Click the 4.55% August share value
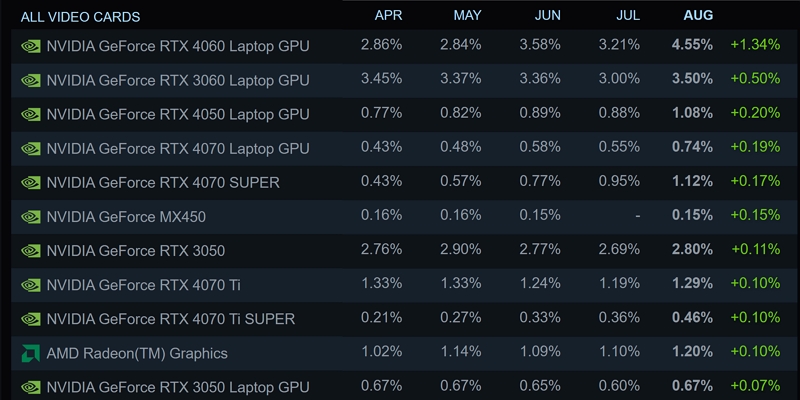The width and height of the screenshot is (800, 400). pyautogui.click(x=693, y=45)
